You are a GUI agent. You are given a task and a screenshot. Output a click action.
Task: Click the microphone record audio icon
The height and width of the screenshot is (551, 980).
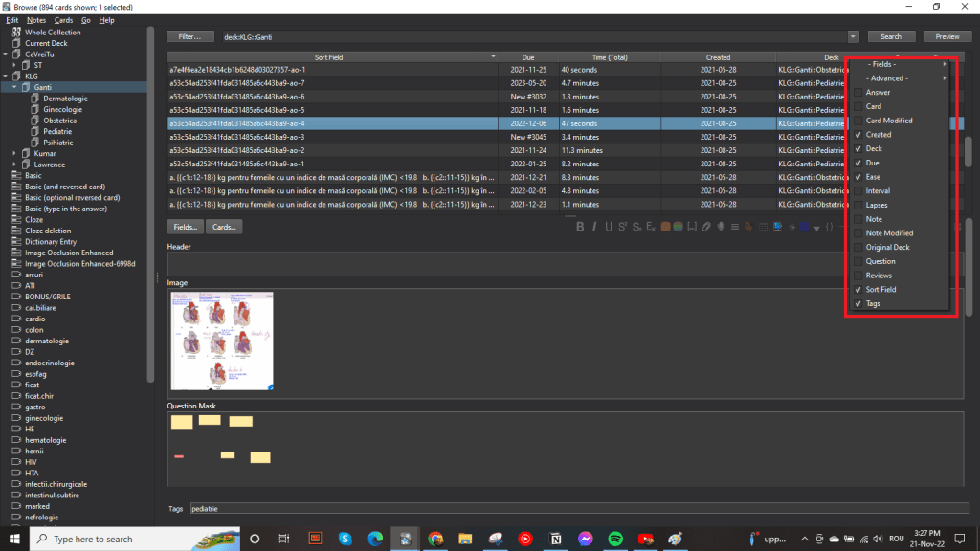[722, 227]
